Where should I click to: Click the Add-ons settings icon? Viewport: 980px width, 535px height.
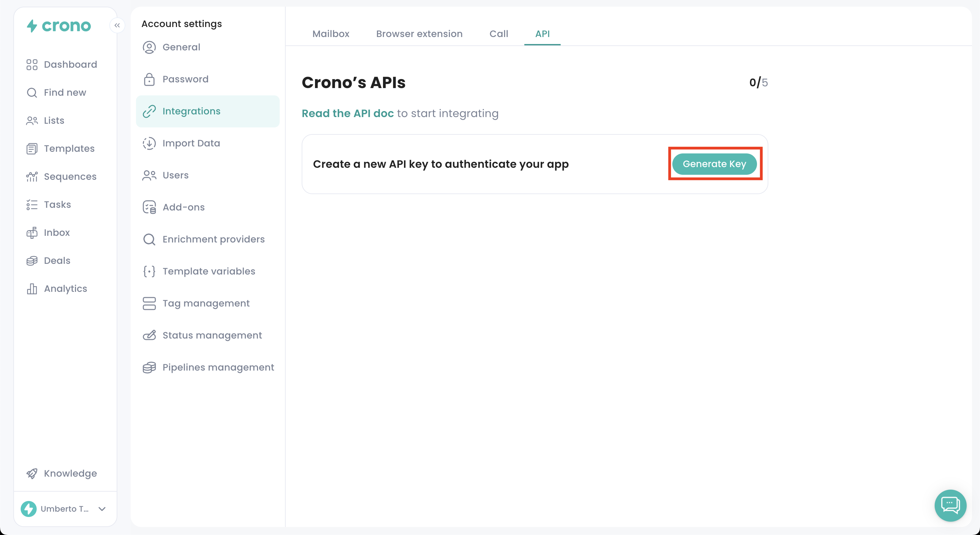tap(149, 207)
